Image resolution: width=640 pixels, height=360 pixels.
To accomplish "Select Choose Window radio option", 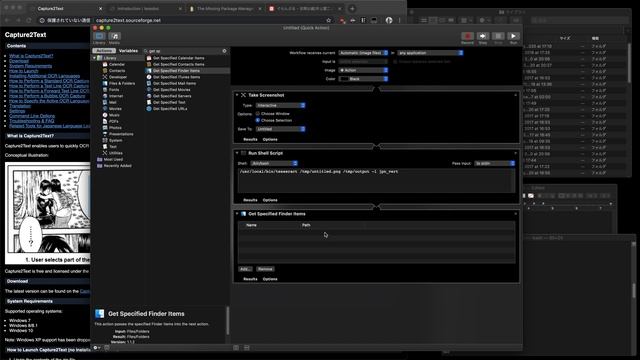I will [258, 114].
